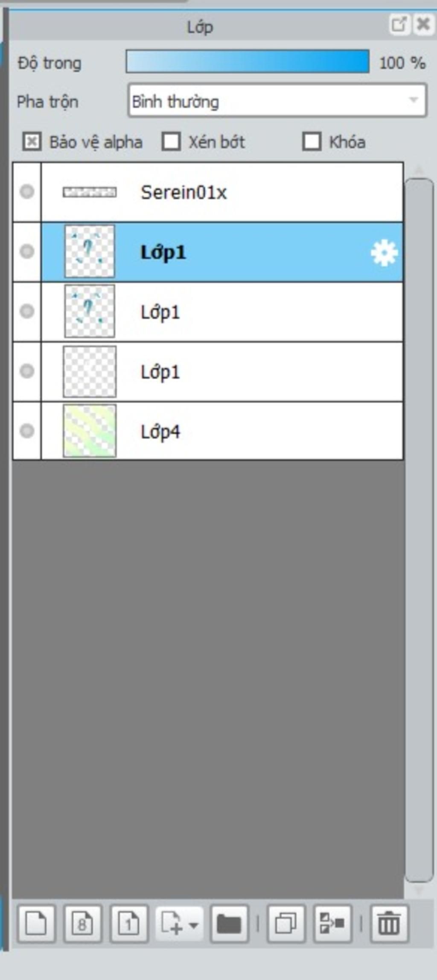The height and width of the screenshot is (980, 437).
Task: Adjust the Độ trong opacity slider
Action: click(248, 62)
